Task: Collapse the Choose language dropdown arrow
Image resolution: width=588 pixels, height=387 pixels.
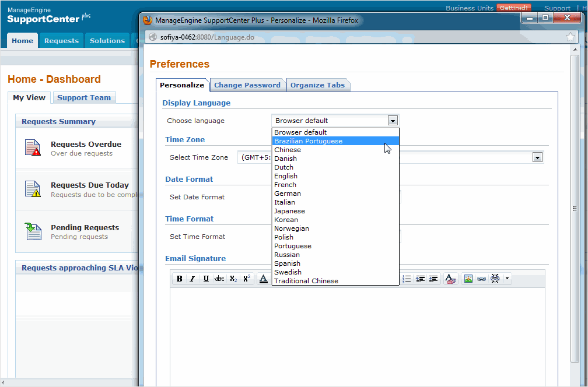Action: (x=393, y=121)
